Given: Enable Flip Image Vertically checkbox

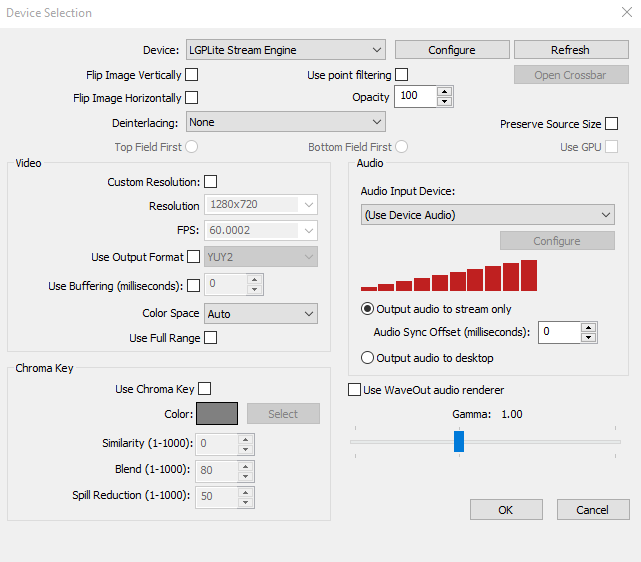Looking at the screenshot, I should point(192,75).
